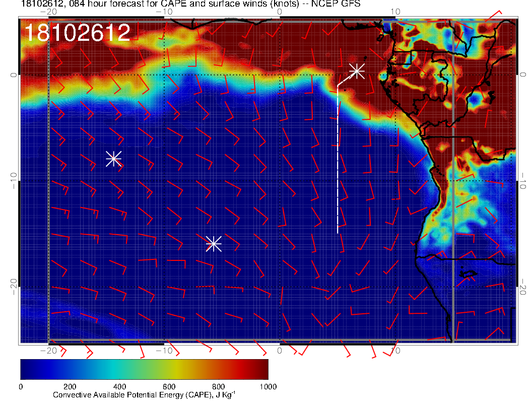Pick the dark blue start of the colorbar

tap(22, 369)
